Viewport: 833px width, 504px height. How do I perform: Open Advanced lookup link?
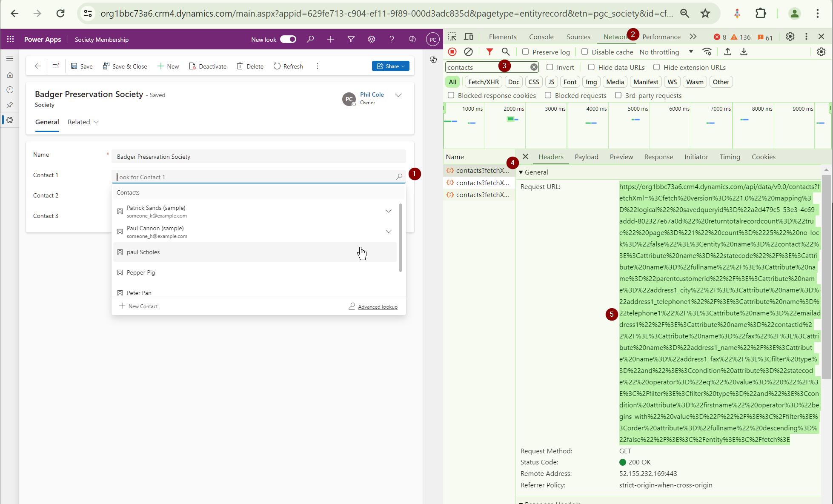pos(378,306)
